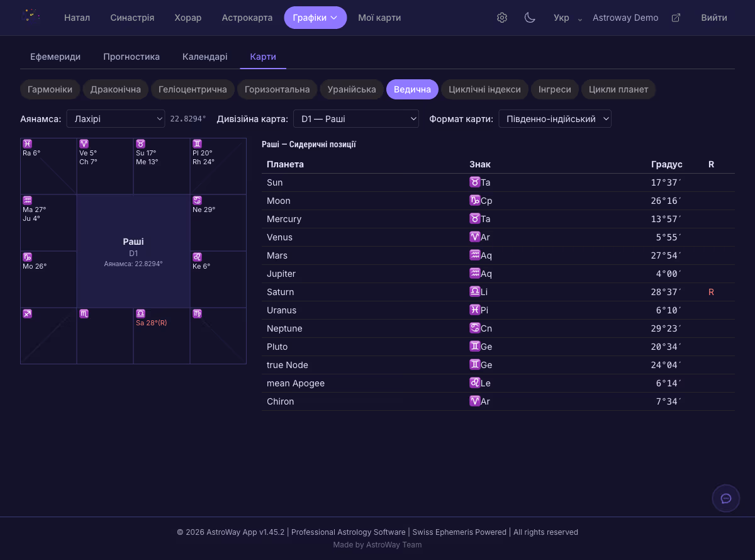Open the settings gear icon

coord(501,18)
